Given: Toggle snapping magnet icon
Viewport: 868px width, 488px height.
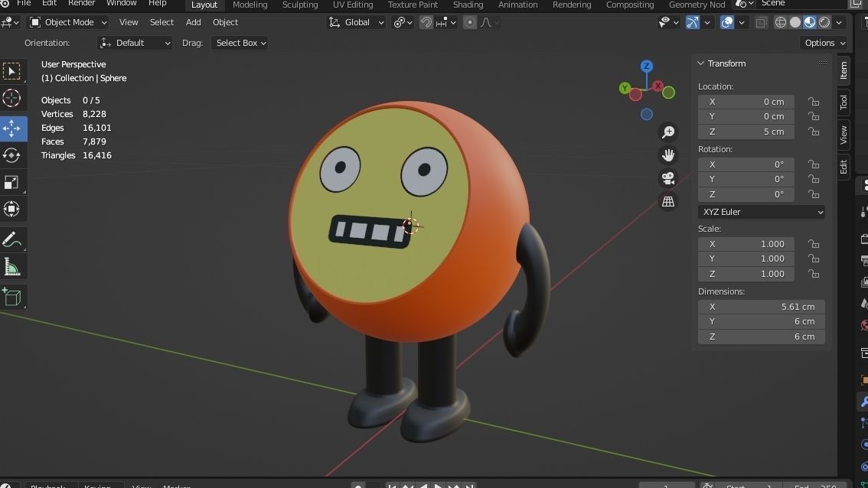Looking at the screenshot, I should tap(426, 22).
